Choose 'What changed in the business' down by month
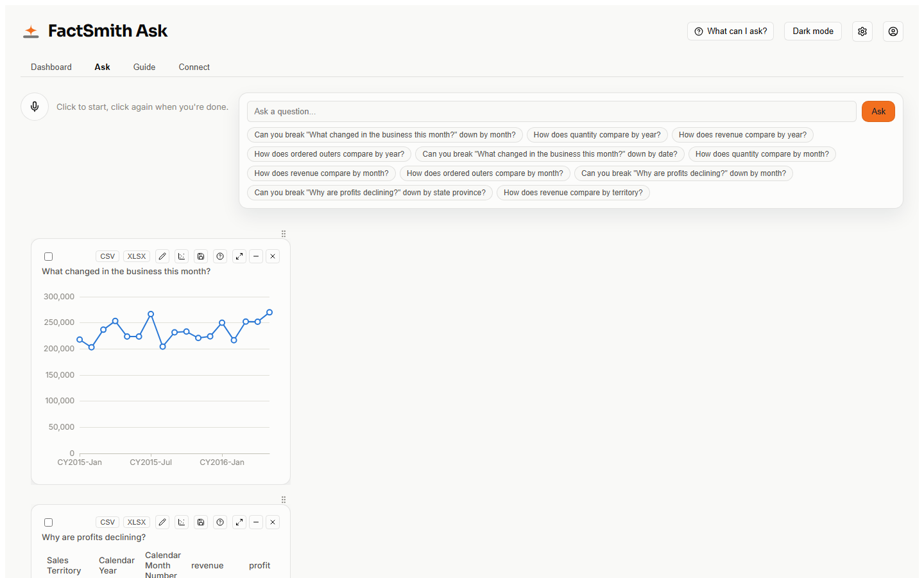 (385, 135)
